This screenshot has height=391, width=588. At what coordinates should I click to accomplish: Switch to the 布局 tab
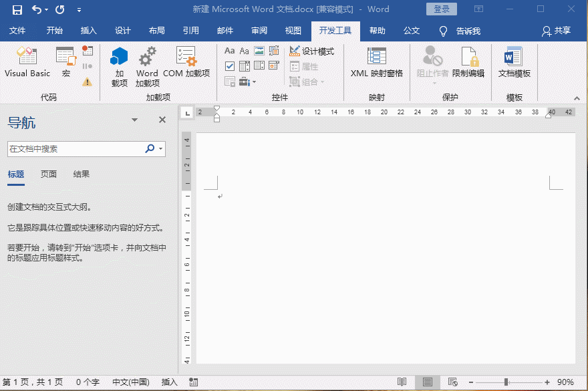pos(157,31)
